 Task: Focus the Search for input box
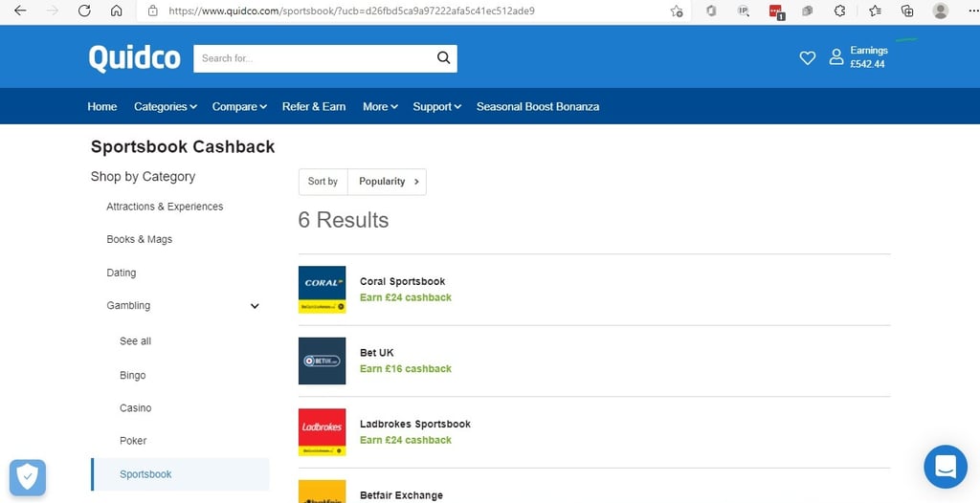click(316, 58)
